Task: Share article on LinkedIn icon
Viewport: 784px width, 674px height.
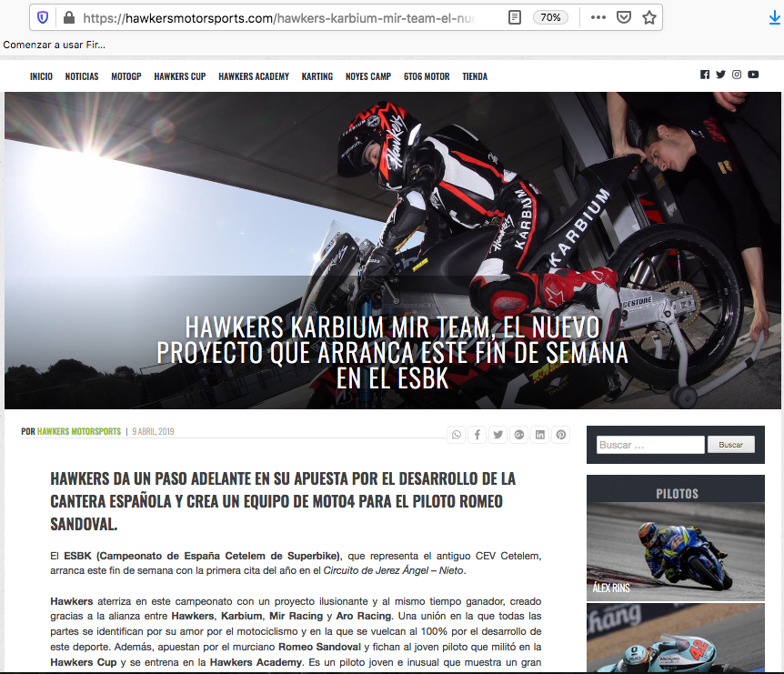Action: [x=540, y=435]
